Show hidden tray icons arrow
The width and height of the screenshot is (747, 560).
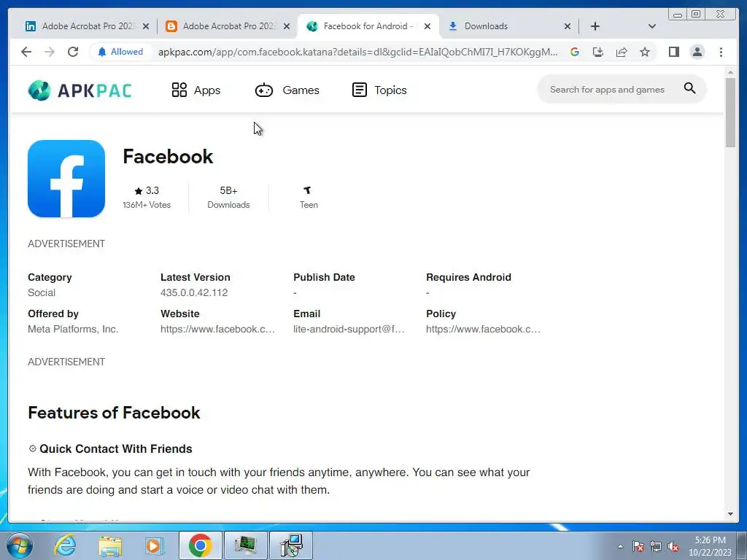[620, 546]
